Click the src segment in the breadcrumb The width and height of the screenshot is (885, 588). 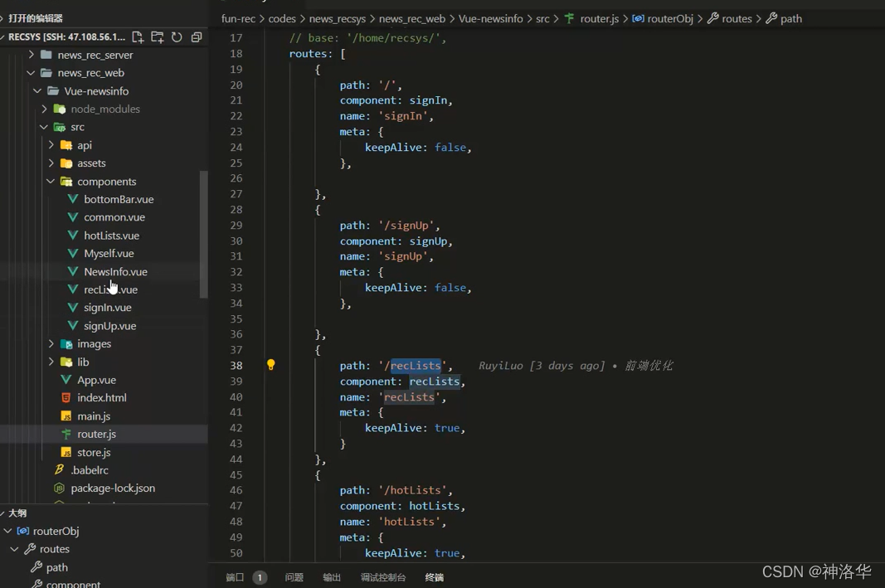click(x=542, y=18)
